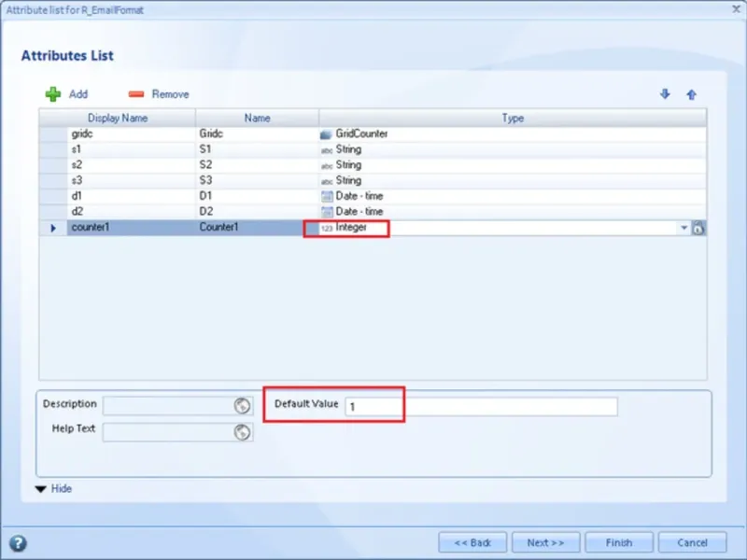Viewport: 747px width, 560px height.
Task: Click the Display Name column header
Action: (118, 119)
